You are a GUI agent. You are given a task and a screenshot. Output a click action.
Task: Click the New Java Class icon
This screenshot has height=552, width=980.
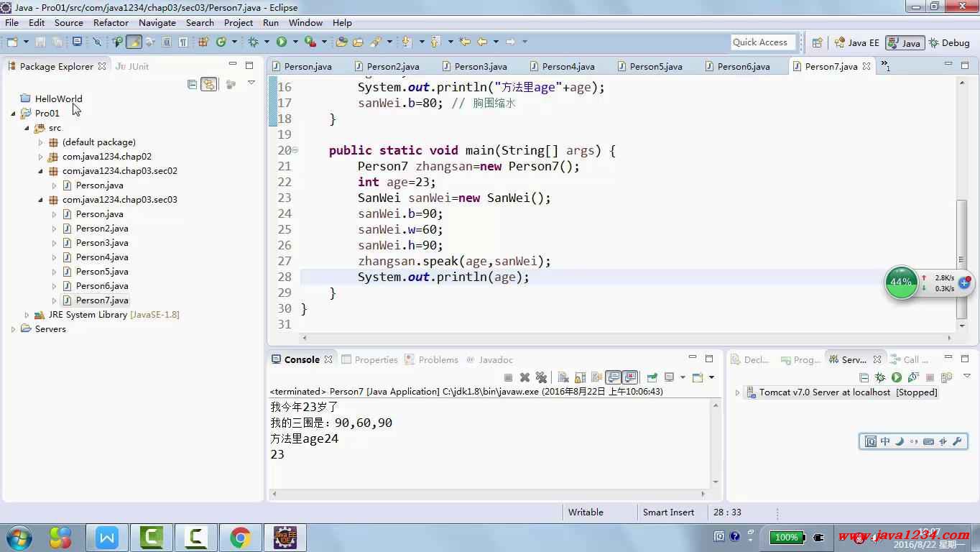click(221, 42)
